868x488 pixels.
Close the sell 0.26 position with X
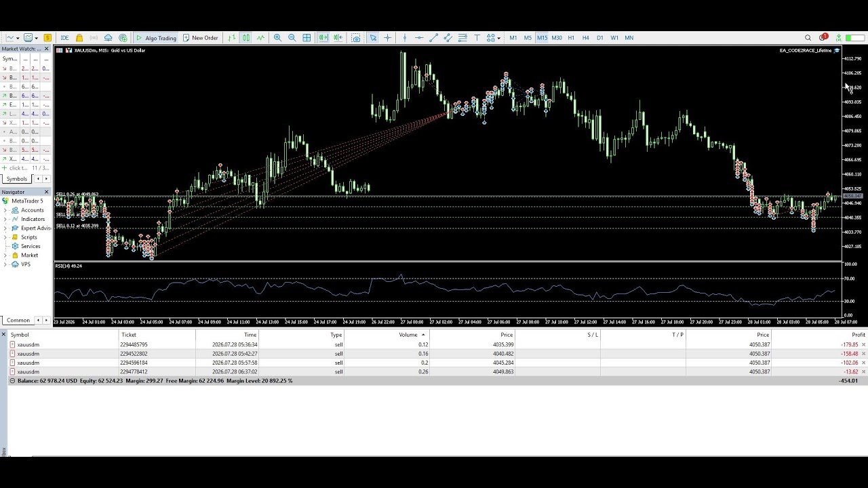pos(863,372)
